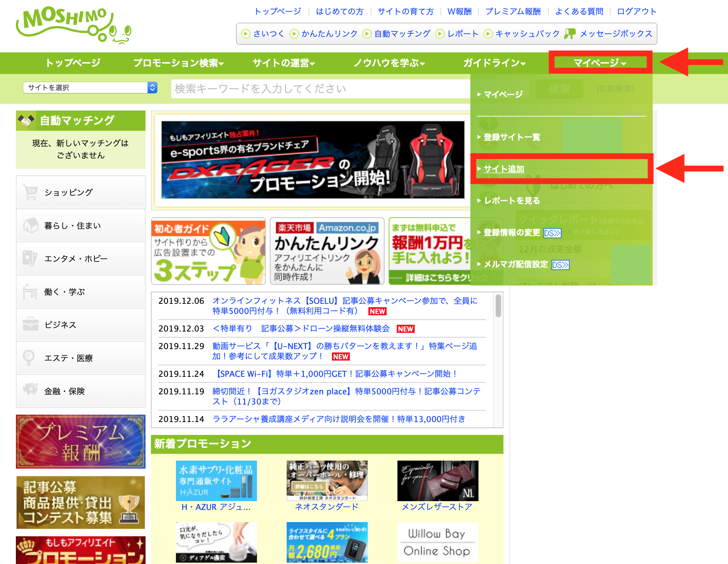Select 登録情報の変更 in the dropdown
This screenshot has height=564, width=728.
pyautogui.click(x=512, y=233)
